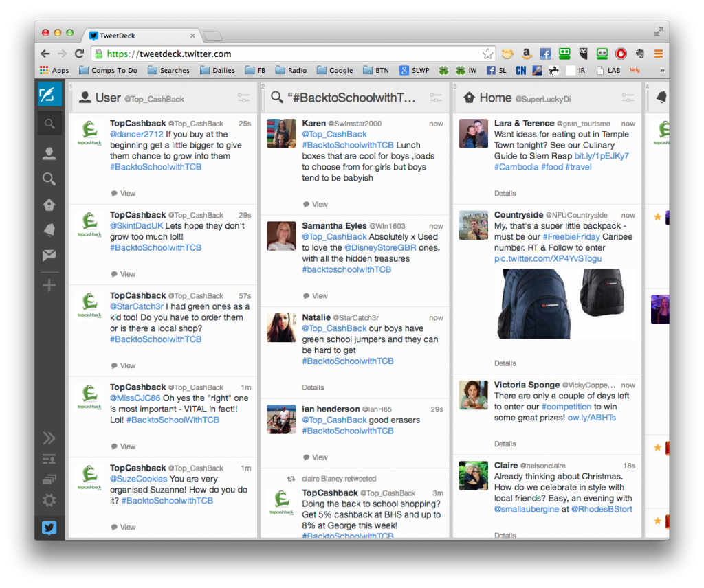Open the sidebar search box icon
704x588 pixels.
49,124
